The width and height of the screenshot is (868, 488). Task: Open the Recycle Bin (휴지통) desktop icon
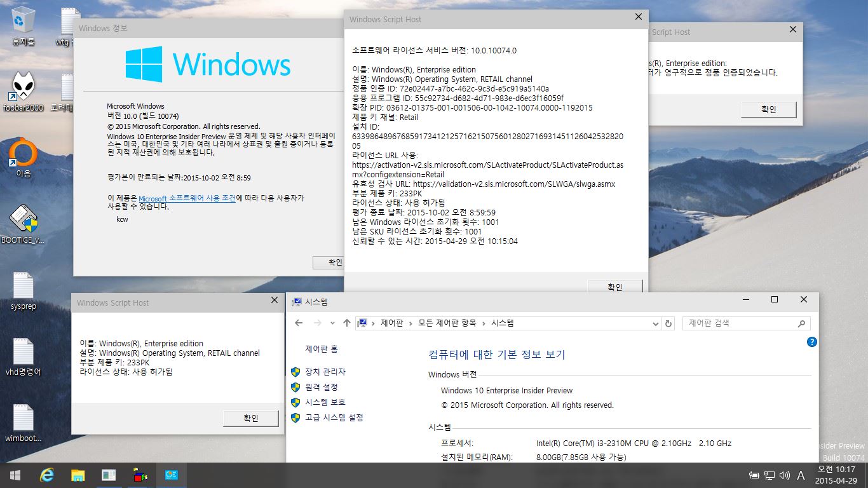point(23,27)
